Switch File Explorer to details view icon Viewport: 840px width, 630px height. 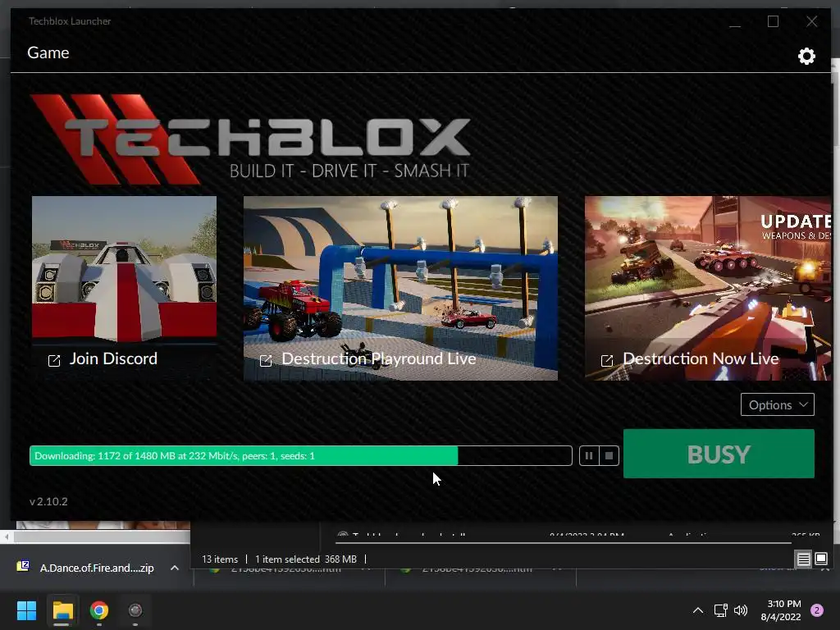click(x=804, y=559)
